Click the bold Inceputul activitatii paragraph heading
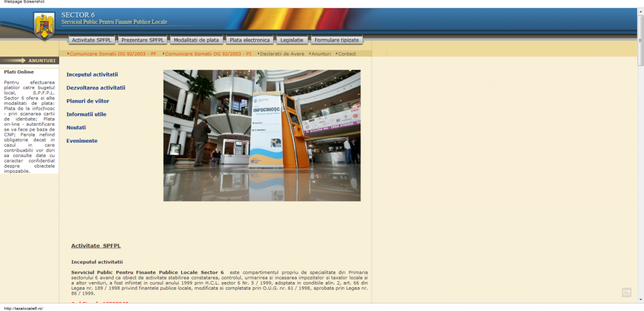Screen dimensions: 644x311 97,262
